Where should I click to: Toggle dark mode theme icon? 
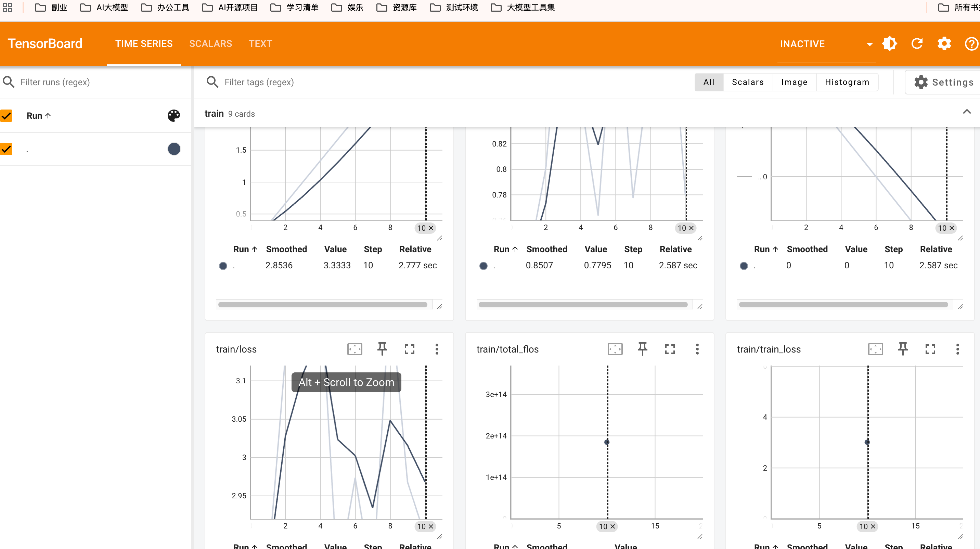(889, 44)
